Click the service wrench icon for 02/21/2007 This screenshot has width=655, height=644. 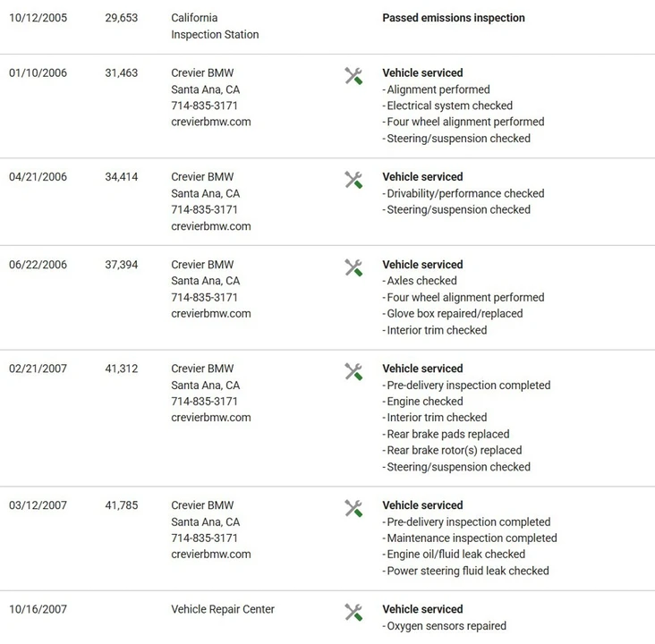[x=353, y=372]
